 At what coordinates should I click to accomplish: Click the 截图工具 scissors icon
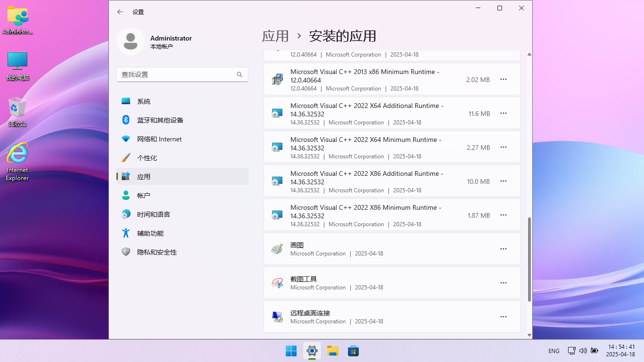coord(277,283)
